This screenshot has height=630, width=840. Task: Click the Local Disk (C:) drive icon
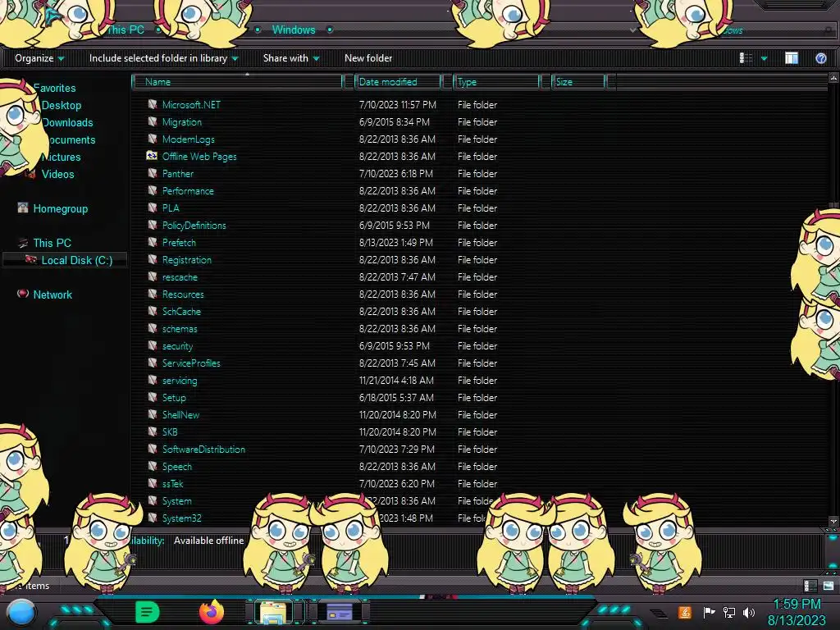click(x=31, y=260)
